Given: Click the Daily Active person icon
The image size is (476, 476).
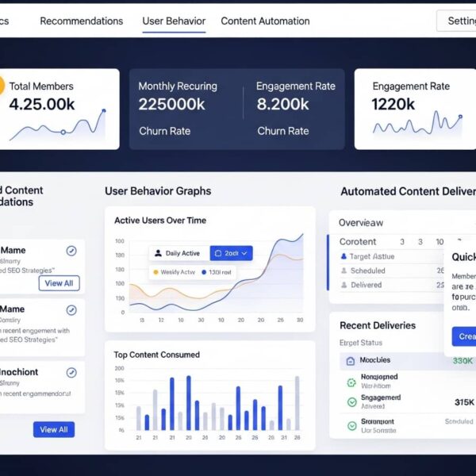Looking at the screenshot, I should coord(158,253).
